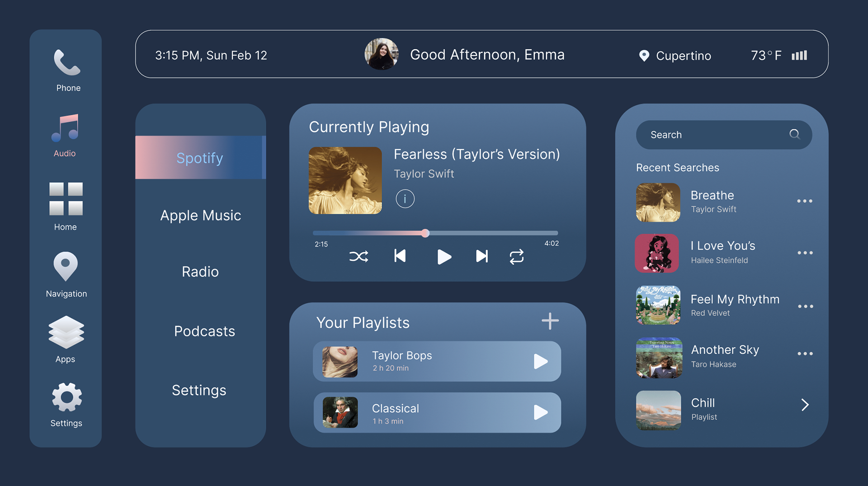Select I Love You's search result
Viewport: 868px width, 486px height.
(724, 253)
